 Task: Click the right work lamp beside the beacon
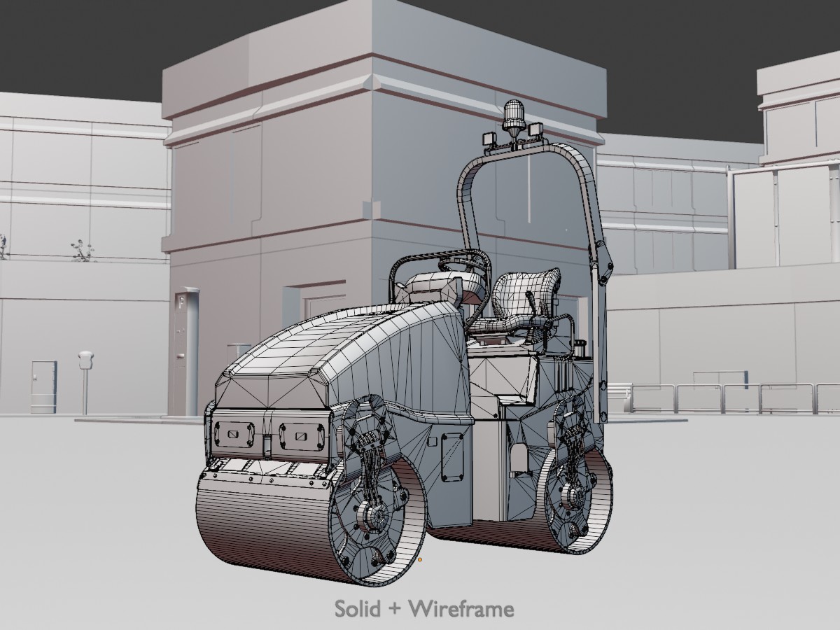pyautogui.click(x=537, y=131)
